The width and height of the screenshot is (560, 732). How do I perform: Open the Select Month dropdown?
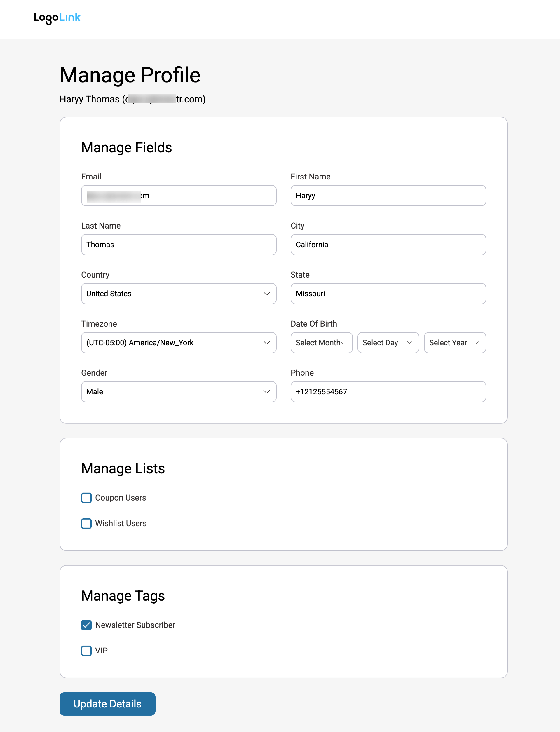click(x=321, y=343)
